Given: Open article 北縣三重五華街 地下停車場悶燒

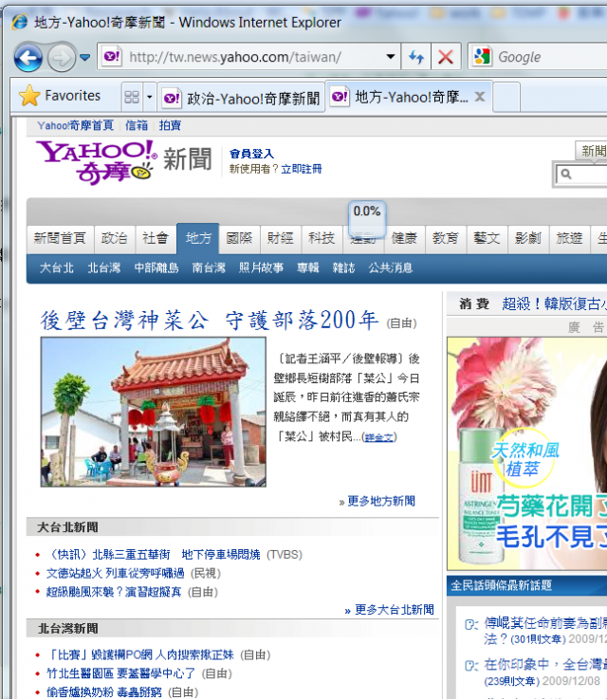Looking at the screenshot, I should click(x=153, y=555).
